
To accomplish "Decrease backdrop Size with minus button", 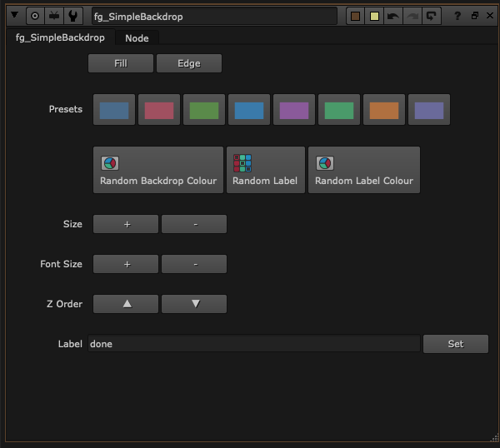I will click(x=194, y=224).
